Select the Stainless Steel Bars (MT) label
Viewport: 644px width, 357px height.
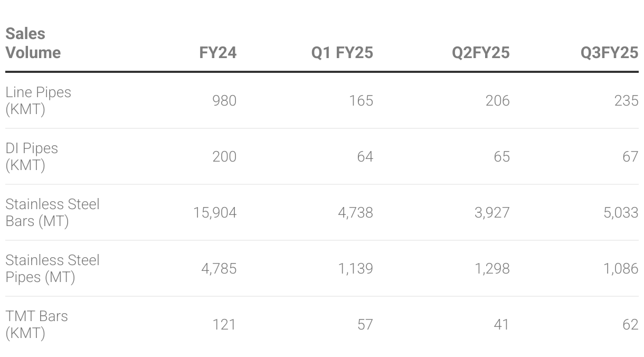[x=52, y=212]
